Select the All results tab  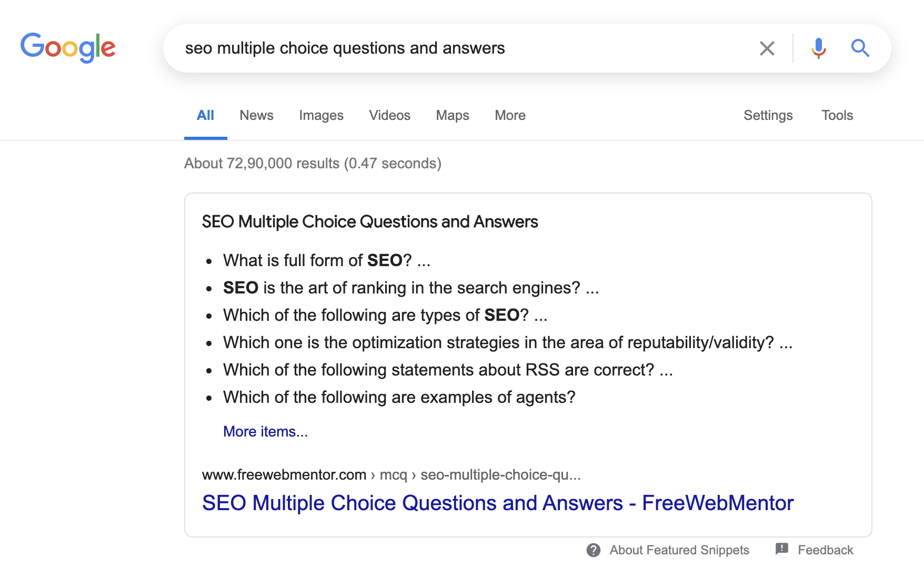click(205, 115)
